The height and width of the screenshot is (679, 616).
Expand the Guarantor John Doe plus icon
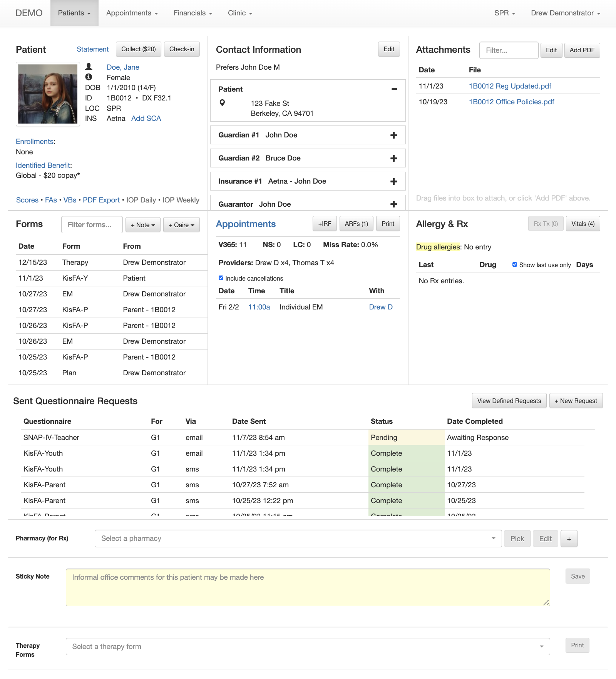pyautogui.click(x=393, y=204)
